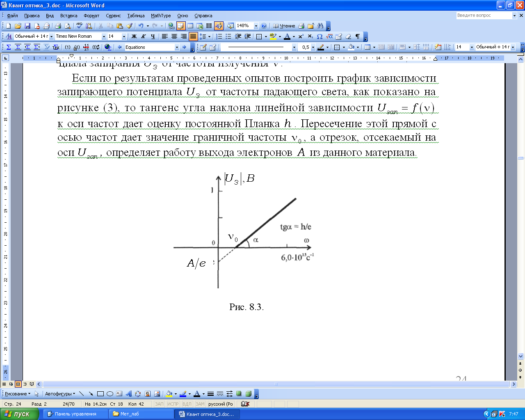Click the Чтение reading mode button
The image size is (525, 420).
tap(284, 26)
